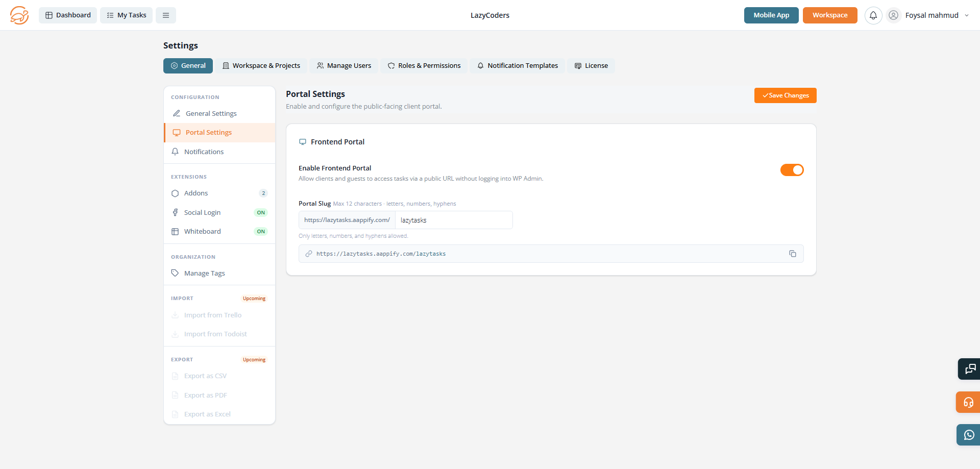Image resolution: width=980 pixels, height=469 pixels.
Task: Click the LazyTasks logo icon
Action: [19, 15]
